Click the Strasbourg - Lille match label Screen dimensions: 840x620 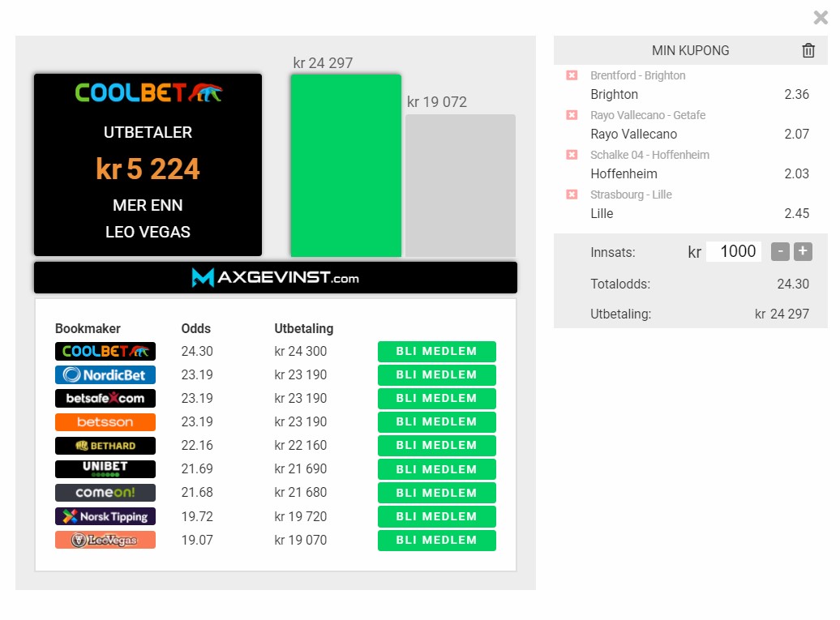click(x=631, y=195)
